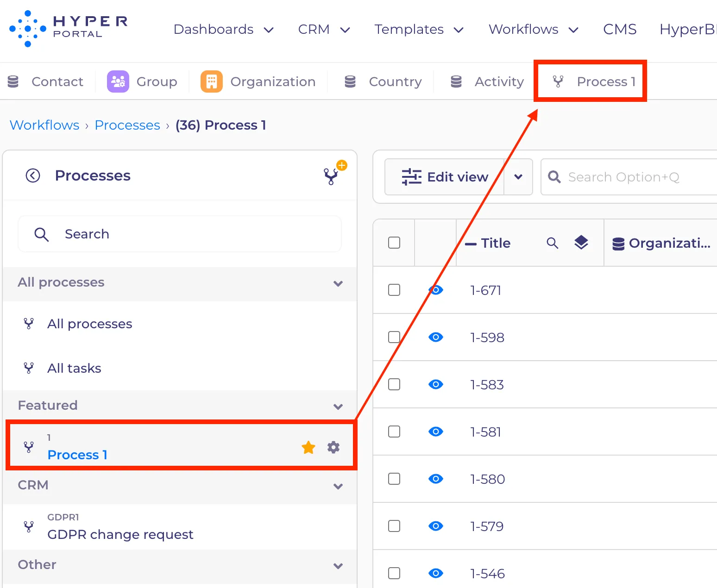Click the Edit view button
Screen dimensions: 717x588
pyautogui.click(x=445, y=177)
